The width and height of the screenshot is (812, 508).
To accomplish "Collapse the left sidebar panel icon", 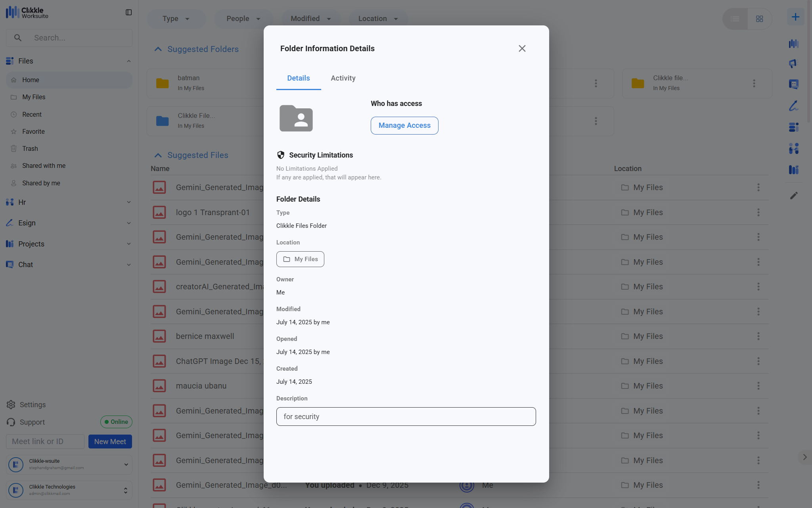I will [x=128, y=12].
